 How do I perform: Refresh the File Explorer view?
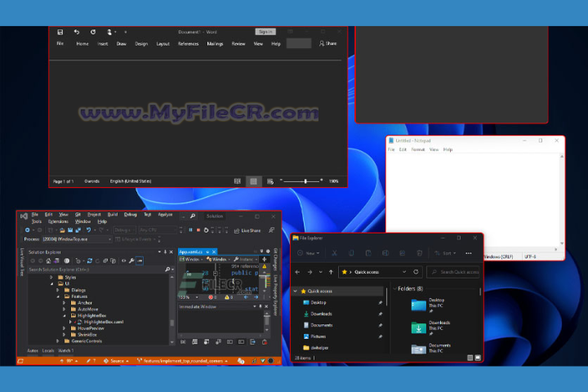click(416, 272)
